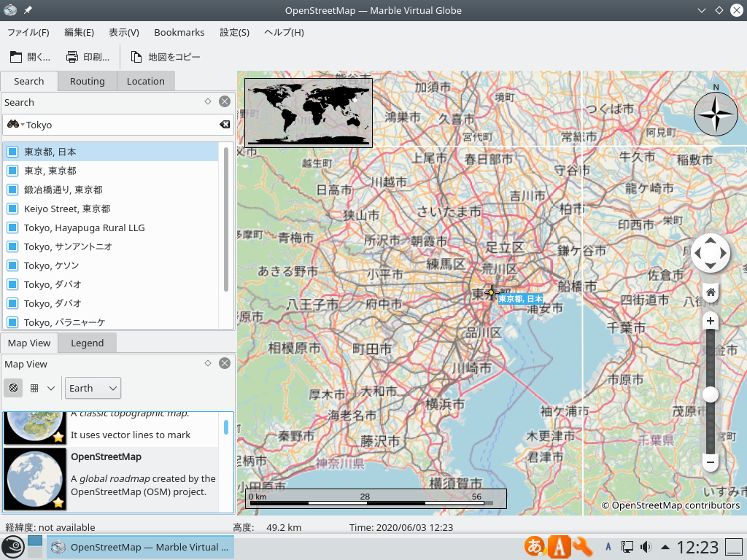747x560 pixels.
Task: Click the search results scrollbar
Action: (226, 219)
